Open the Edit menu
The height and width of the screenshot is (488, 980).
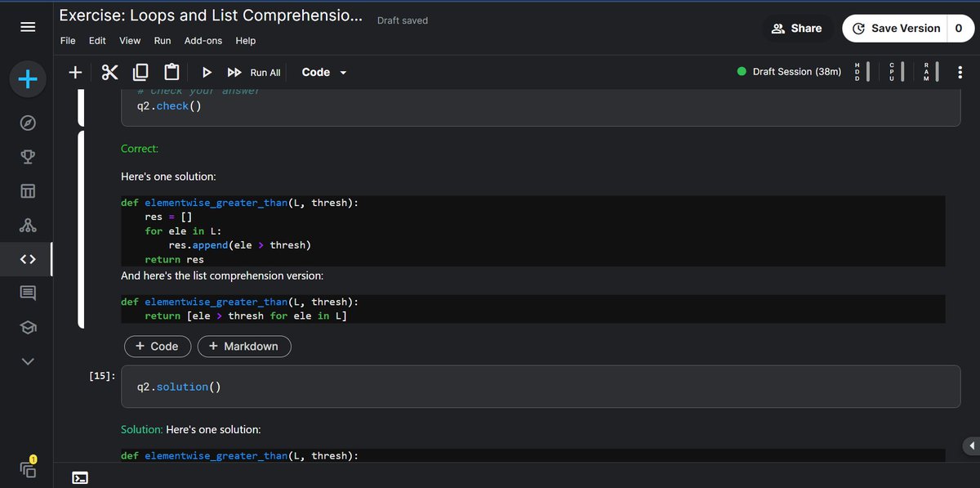click(x=97, y=40)
